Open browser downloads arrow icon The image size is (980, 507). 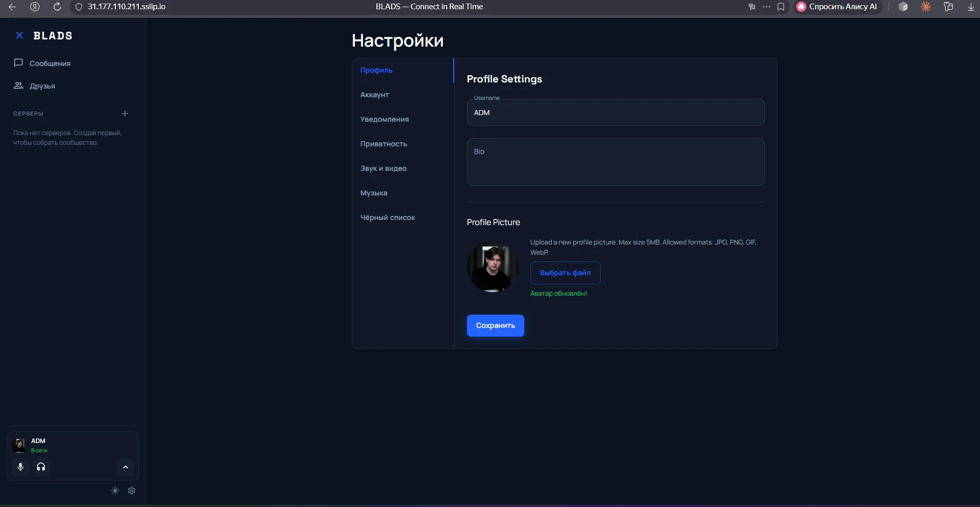tap(971, 7)
